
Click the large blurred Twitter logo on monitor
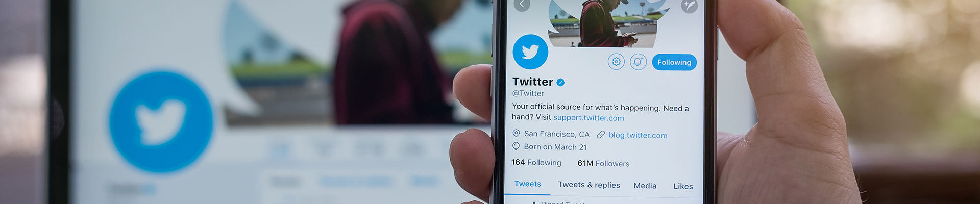click(161, 121)
